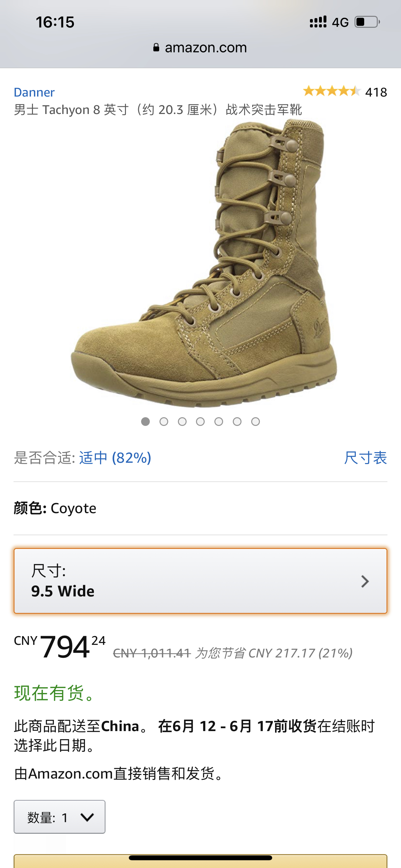Select the second image carousel dot
Viewport: 401px width, 868px height.
point(164,421)
